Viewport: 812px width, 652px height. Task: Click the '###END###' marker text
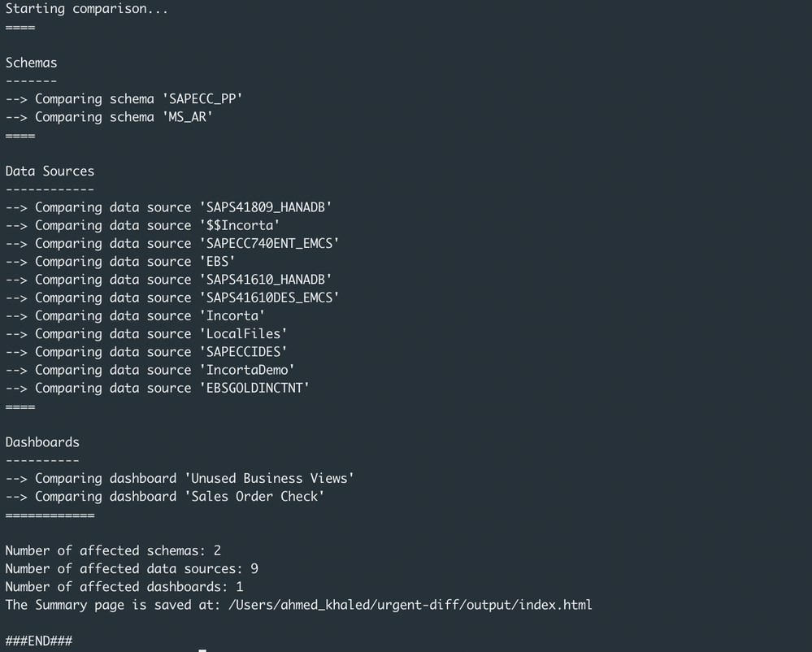38,641
